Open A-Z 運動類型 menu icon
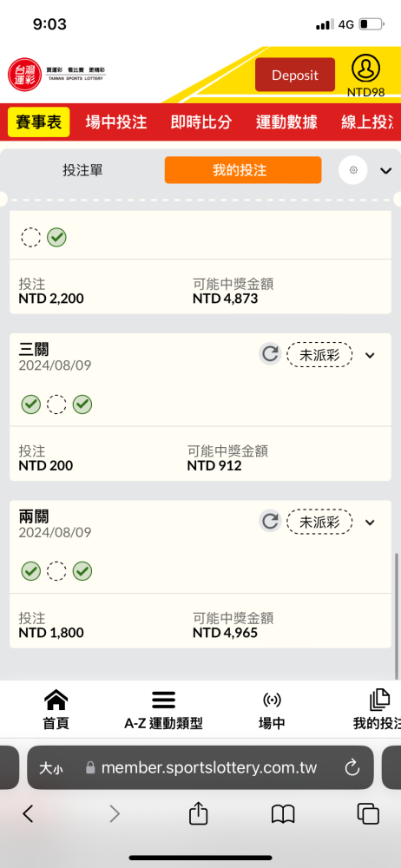The height and width of the screenshot is (868, 401). point(163,700)
